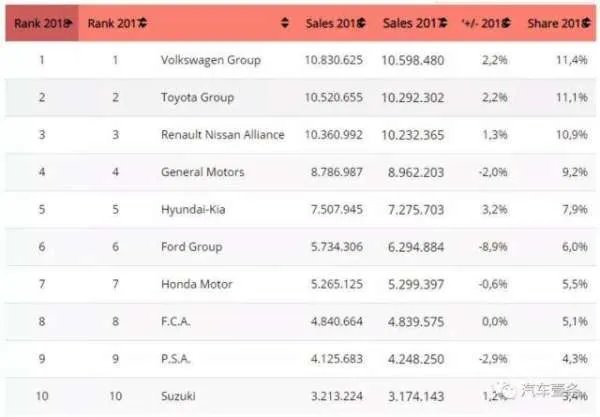Click the Suzuki row name
The width and height of the screenshot is (600, 417).
click(178, 396)
